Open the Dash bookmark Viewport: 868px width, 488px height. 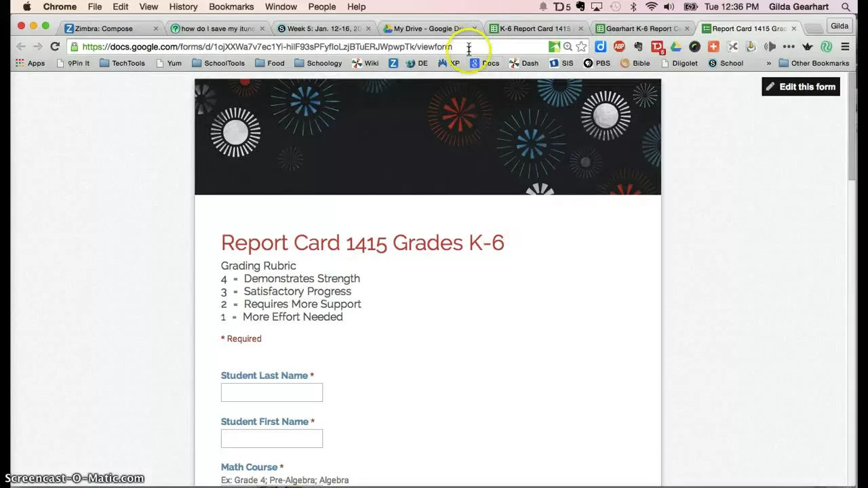coord(524,63)
